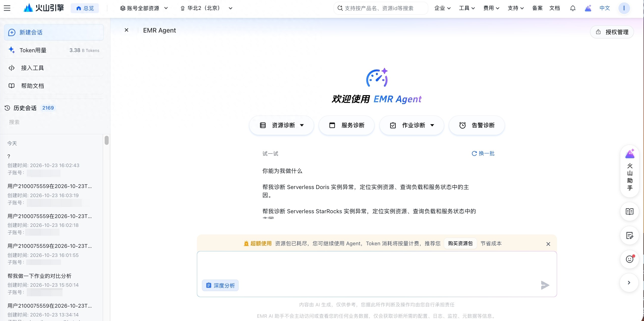Start a 新建会话
This screenshot has width=644, height=321.
54,32
